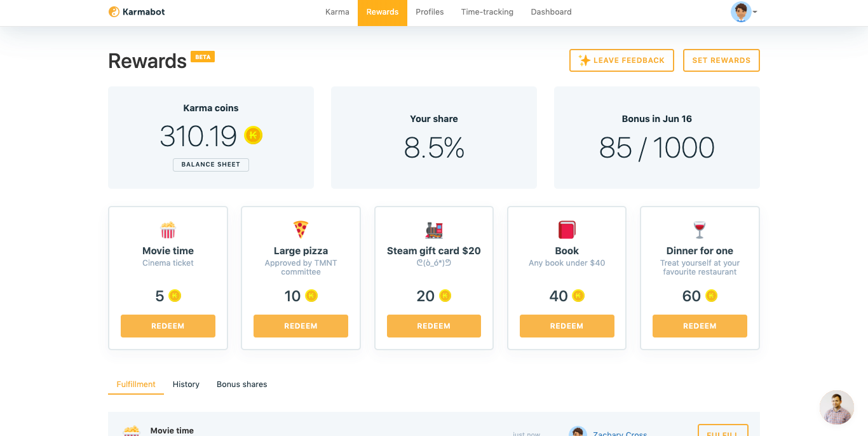Click the BETA badge next to Rewards
This screenshot has width=868, height=436.
(x=203, y=57)
